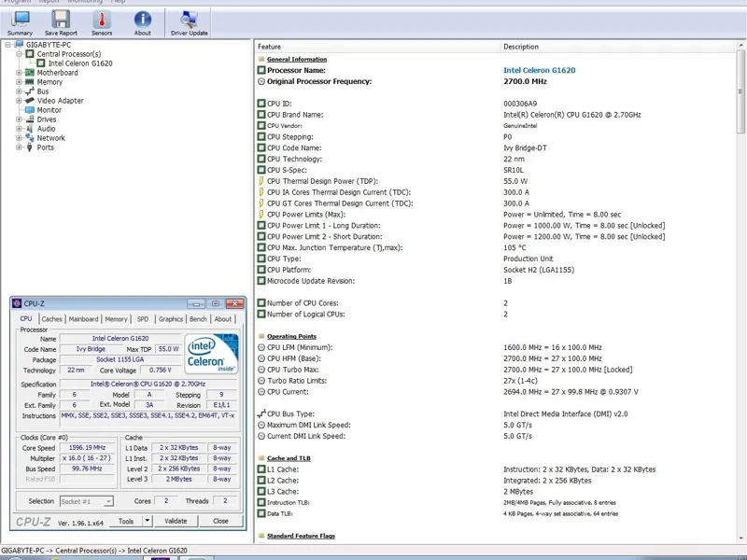The width and height of the screenshot is (747, 560).
Task: Expand the Drives tree node
Action: pos(19,119)
